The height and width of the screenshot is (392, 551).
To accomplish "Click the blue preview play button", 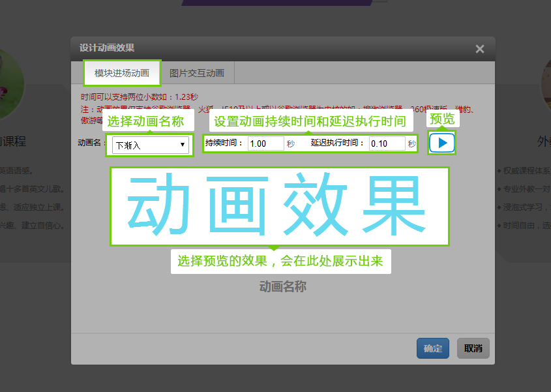I will (441, 143).
